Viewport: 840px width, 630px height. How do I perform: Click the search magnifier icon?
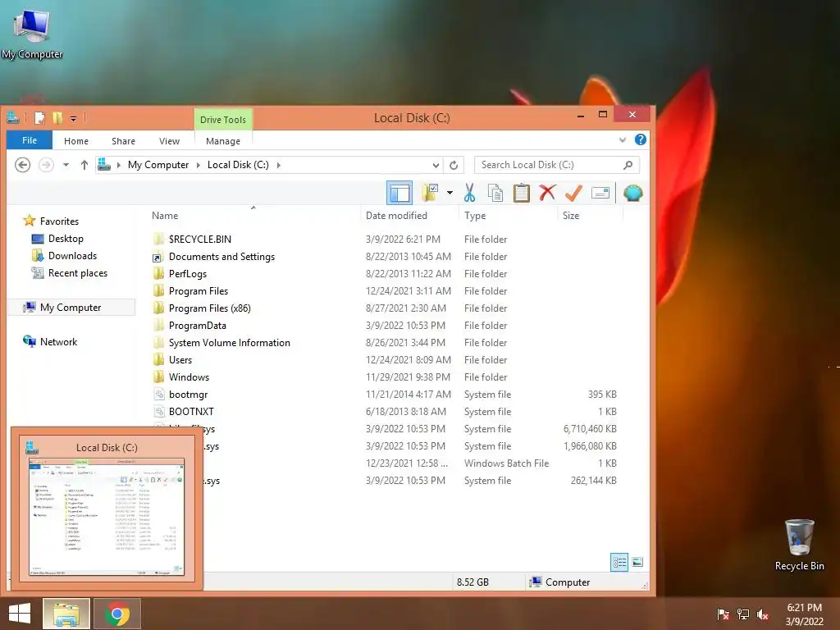(x=628, y=165)
